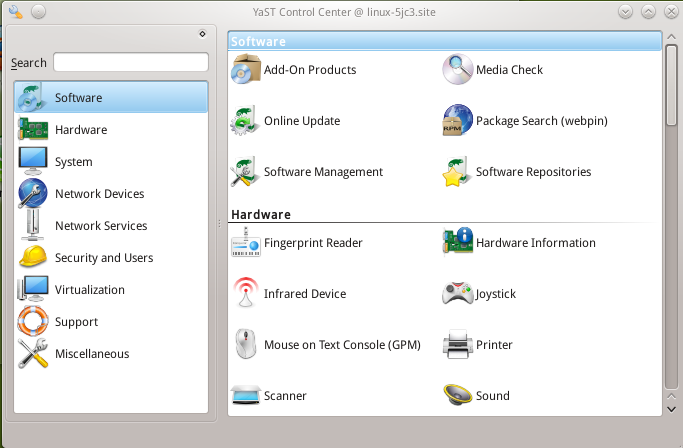Click the Network Devices globe-wrench icon
The image size is (683, 448).
(33, 193)
